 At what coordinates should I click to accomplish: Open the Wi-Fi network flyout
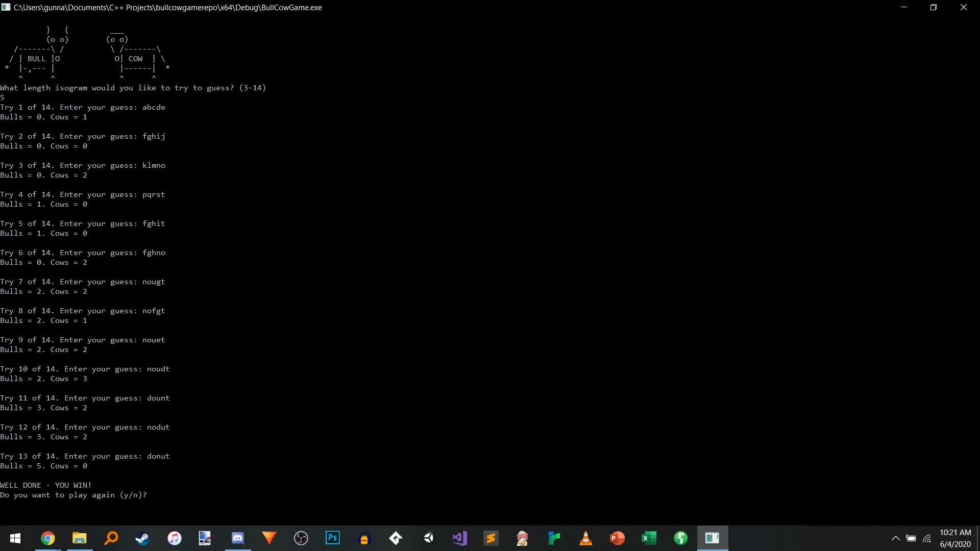pyautogui.click(x=927, y=538)
